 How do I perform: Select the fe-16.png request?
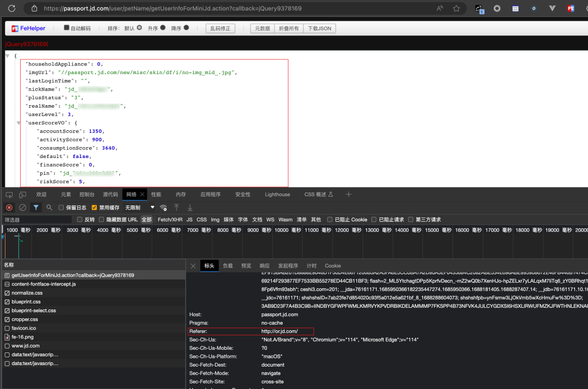tap(94, 337)
